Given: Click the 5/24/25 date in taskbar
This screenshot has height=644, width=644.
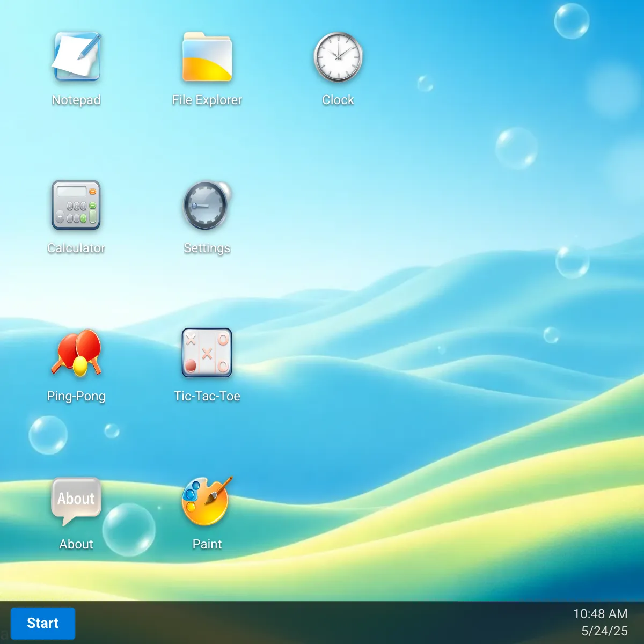Looking at the screenshot, I should (604, 631).
